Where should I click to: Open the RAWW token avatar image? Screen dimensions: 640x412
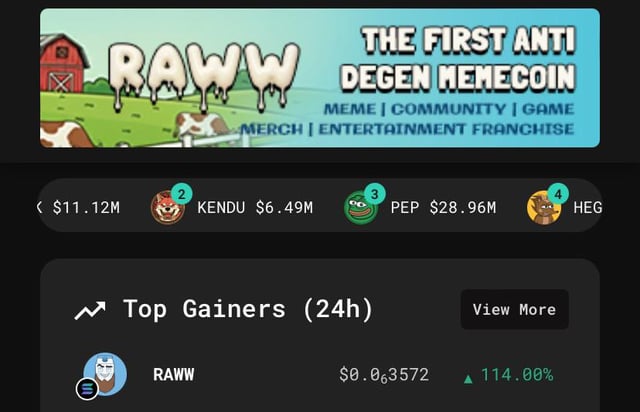click(105, 374)
